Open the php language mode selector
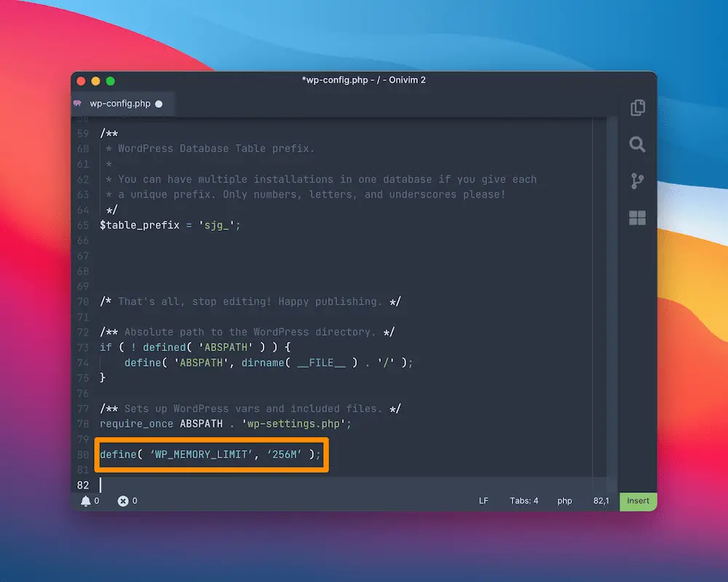The image size is (728, 582). (x=565, y=501)
